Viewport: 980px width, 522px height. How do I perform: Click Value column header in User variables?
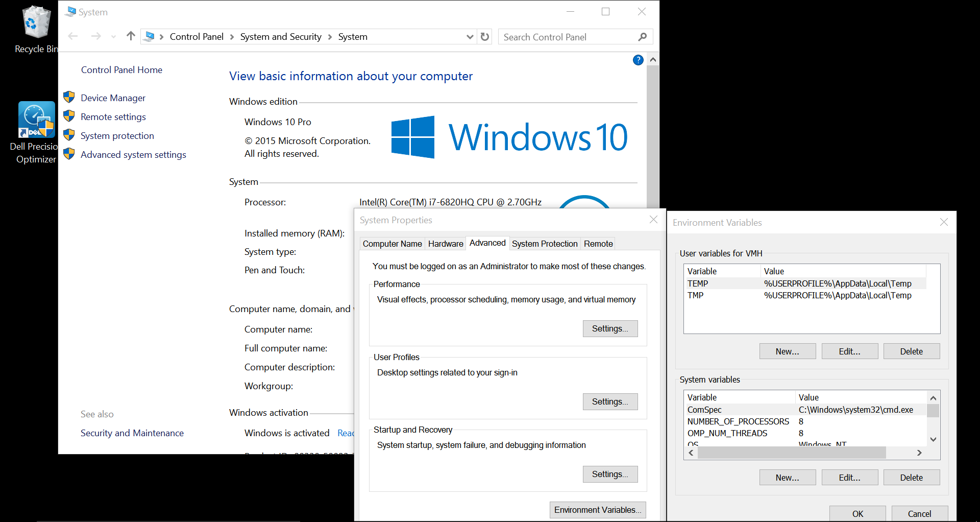[x=843, y=271]
